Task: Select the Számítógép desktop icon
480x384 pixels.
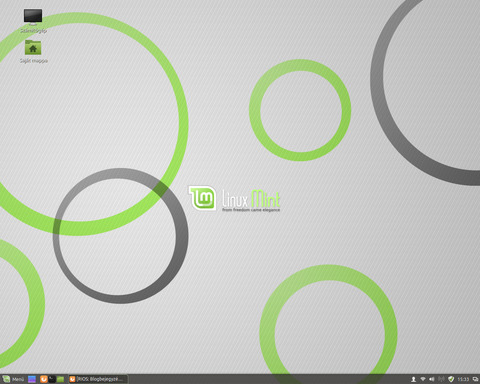Action: (33, 16)
